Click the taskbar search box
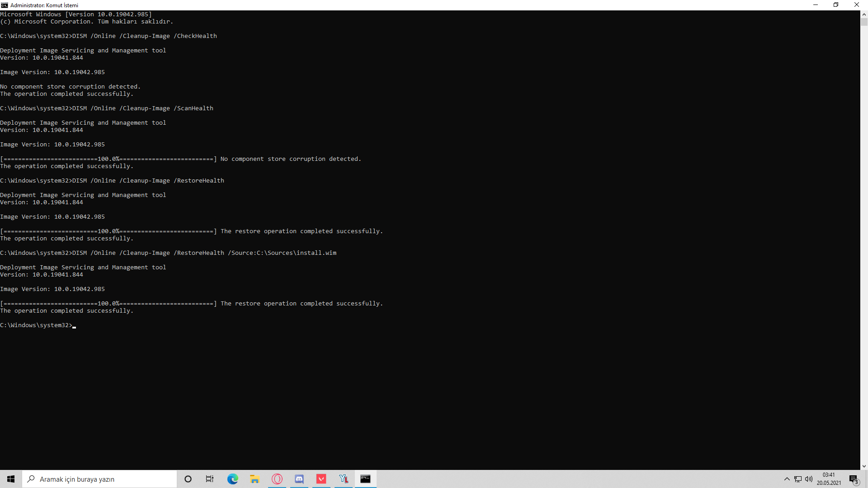This screenshot has height=488, width=868. pyautogui.click(x=99, y=479)
